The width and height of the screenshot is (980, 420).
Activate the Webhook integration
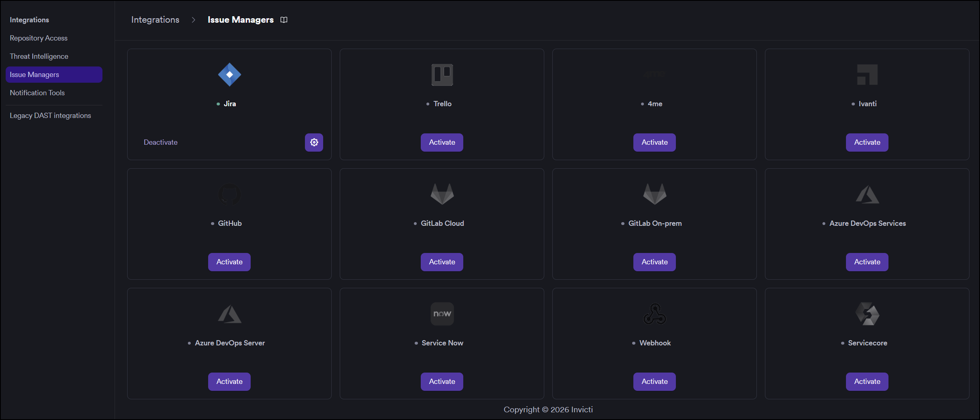coord(654,381)
